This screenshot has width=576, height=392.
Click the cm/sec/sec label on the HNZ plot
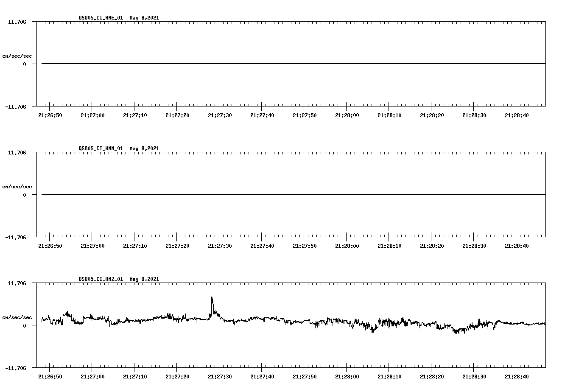coord(17,316)
